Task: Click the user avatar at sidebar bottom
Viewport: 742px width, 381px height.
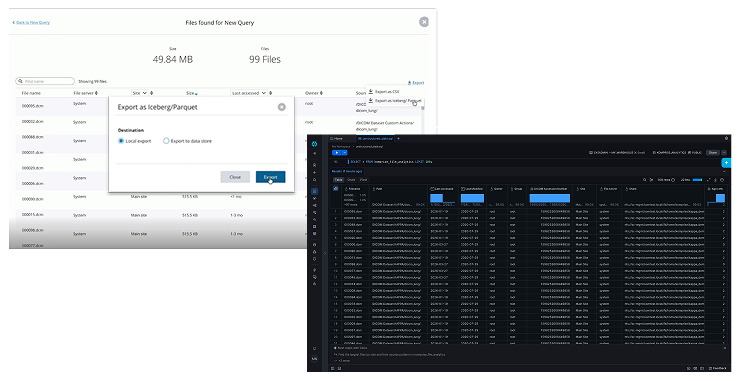Action: pos(315,359)
